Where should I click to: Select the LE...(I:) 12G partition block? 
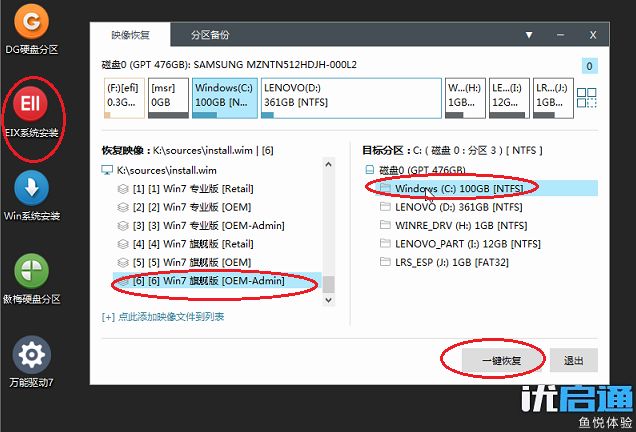coord(509,98)
